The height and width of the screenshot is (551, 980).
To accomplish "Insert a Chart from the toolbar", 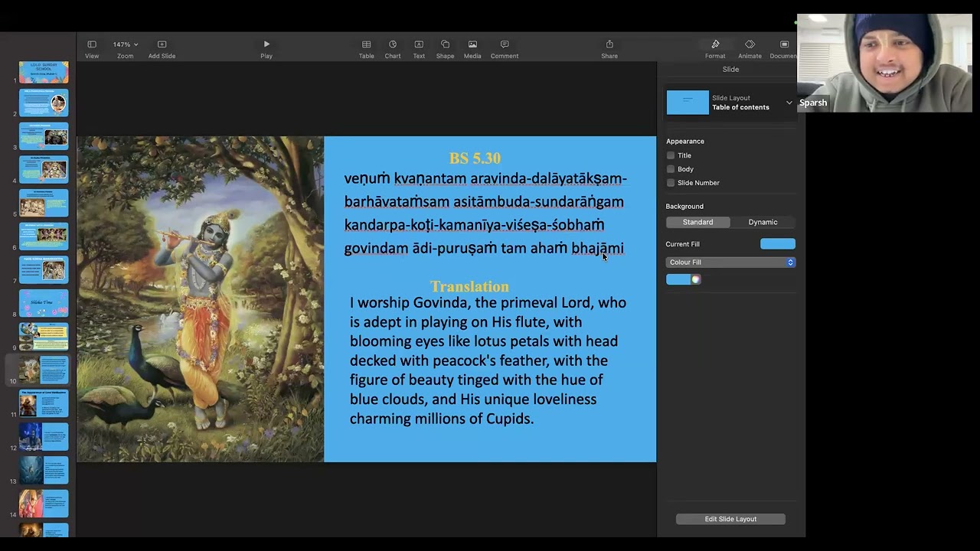I will tap(393, 44).
